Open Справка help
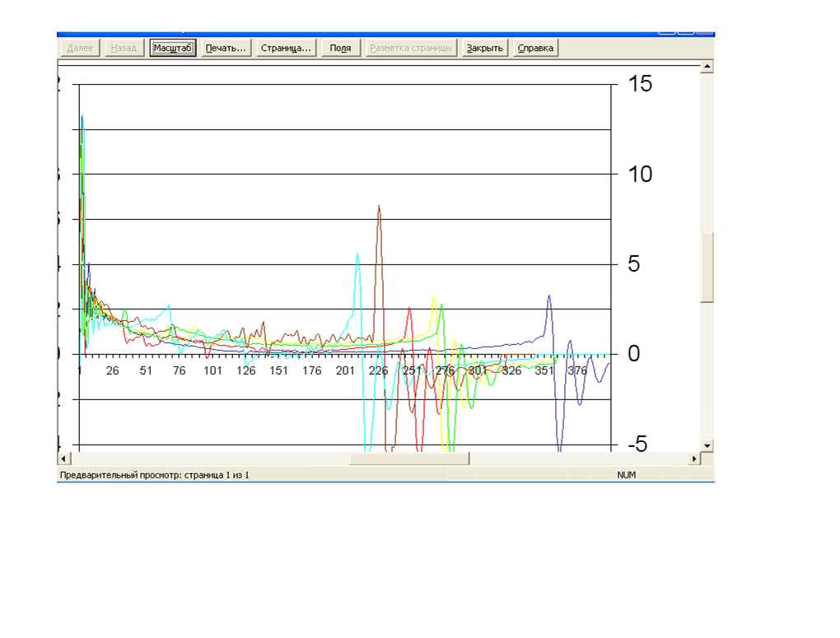The image size is (840, 638). 535,48
